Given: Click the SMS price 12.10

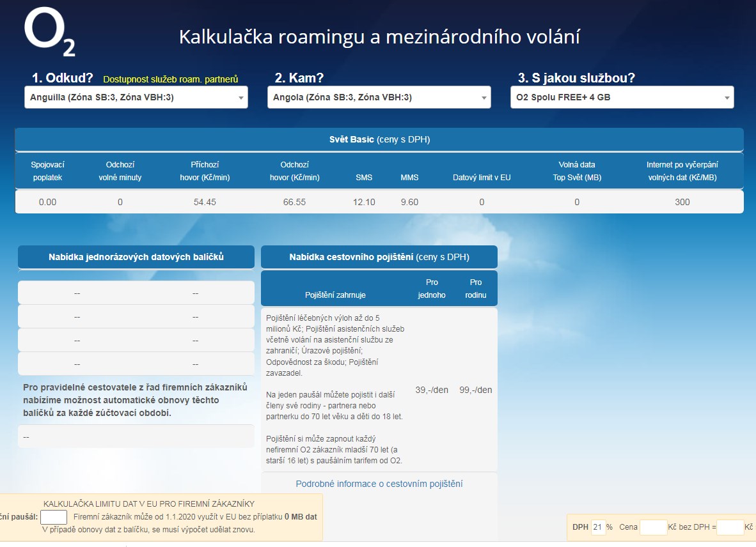Looking at the screenshot, I should click(x=364, y=202).
